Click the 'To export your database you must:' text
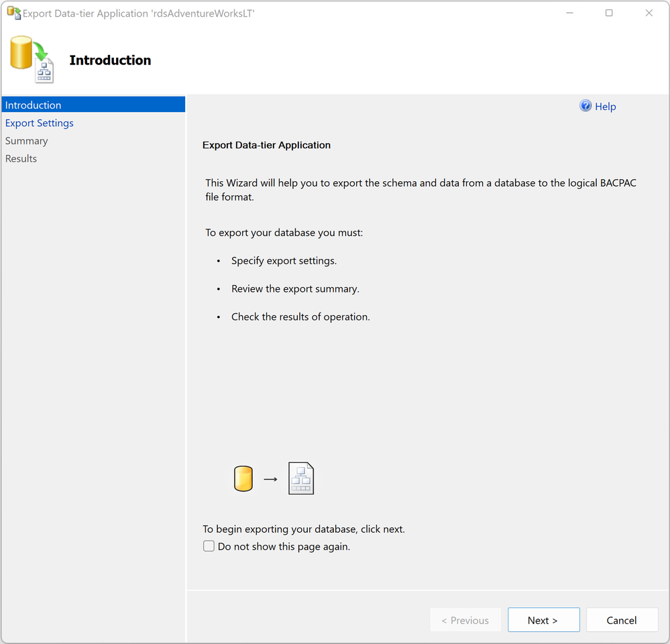Viewport: 670px width, 644px height. (284, 233)
